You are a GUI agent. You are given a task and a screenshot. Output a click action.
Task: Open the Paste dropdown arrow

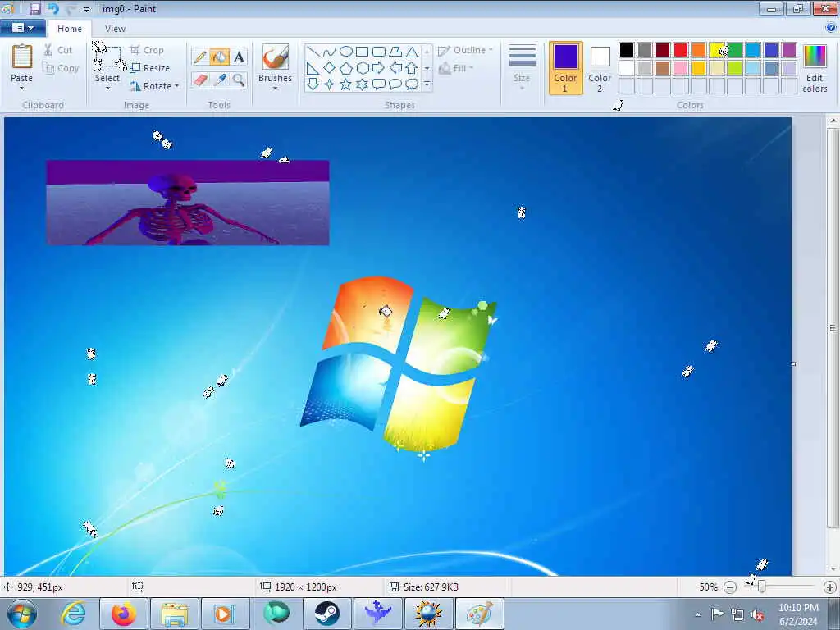point(22,89)
